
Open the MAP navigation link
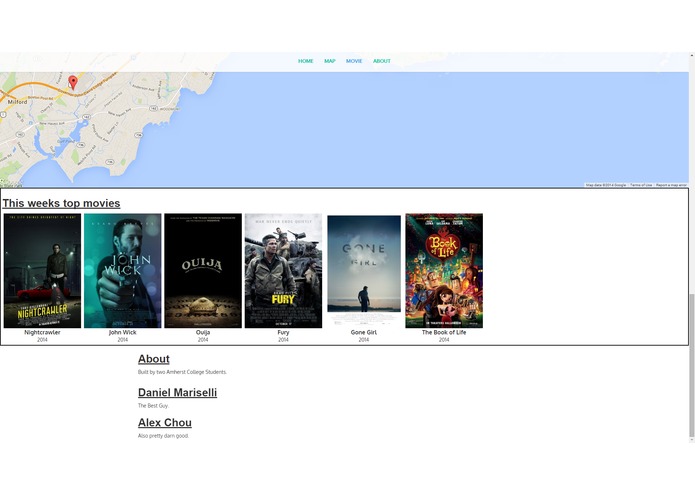(x=329, y=61)
